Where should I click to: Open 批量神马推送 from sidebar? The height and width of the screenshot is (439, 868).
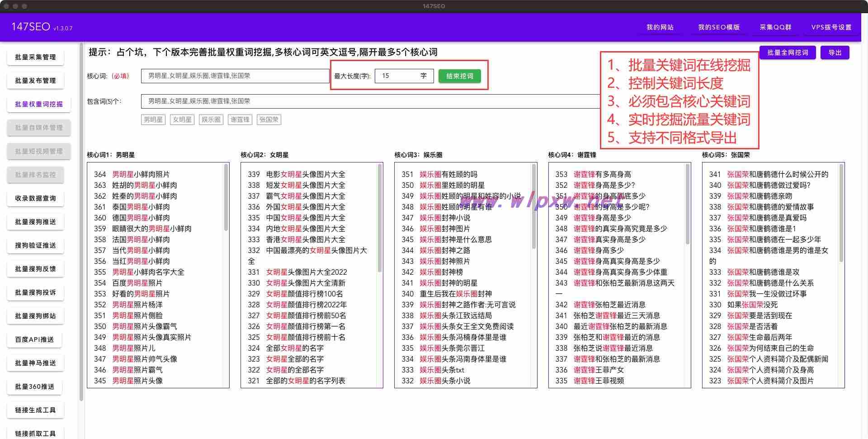coord(35,363)
